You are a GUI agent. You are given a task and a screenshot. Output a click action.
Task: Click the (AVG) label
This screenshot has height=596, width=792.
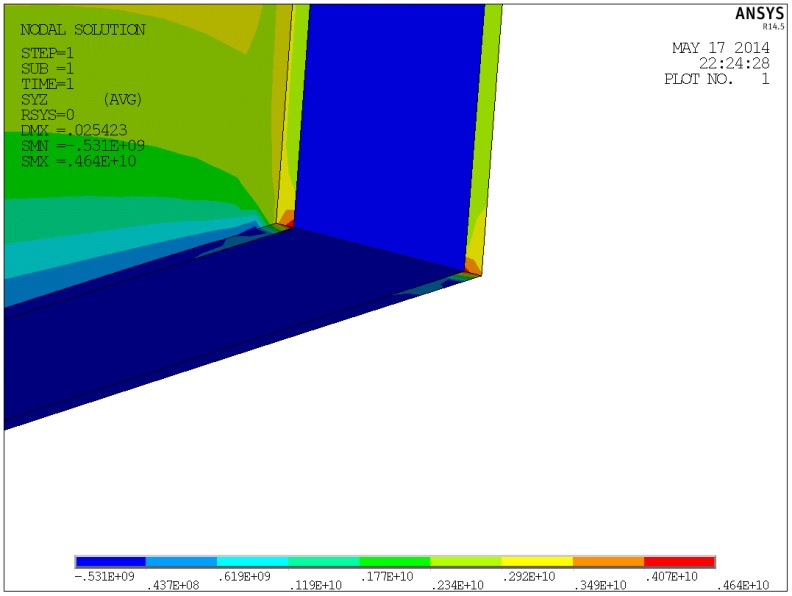pos(123,100)
